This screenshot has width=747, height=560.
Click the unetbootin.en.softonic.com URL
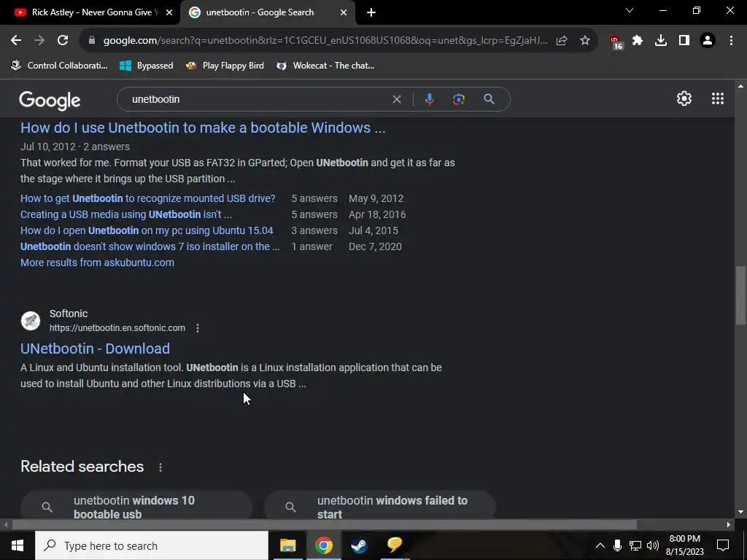[x=117, y=328]
